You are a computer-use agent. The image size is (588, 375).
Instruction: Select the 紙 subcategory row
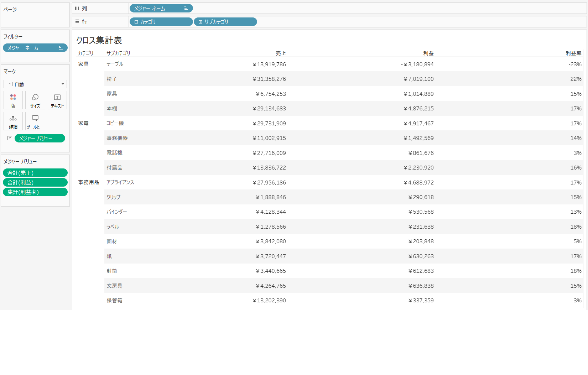coord(109,256)
